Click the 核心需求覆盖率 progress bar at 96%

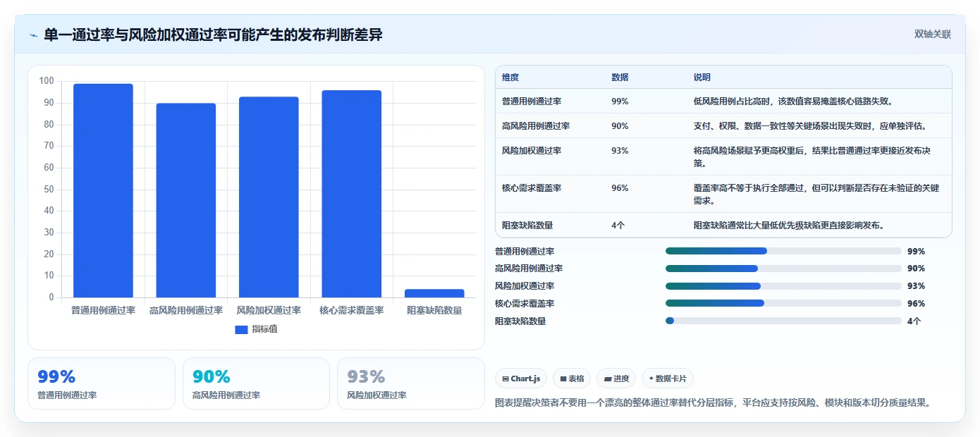[x=783, y=303]
